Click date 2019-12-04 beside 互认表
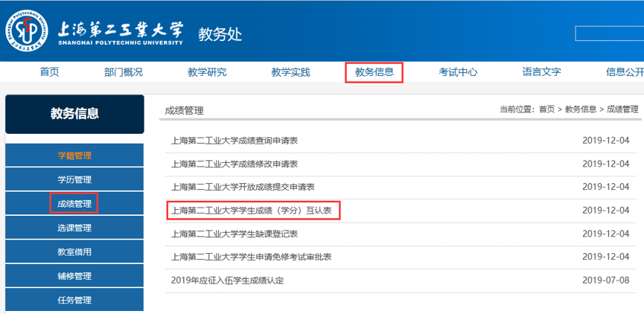Screen dimensions: 644x314 pos(606,211)
